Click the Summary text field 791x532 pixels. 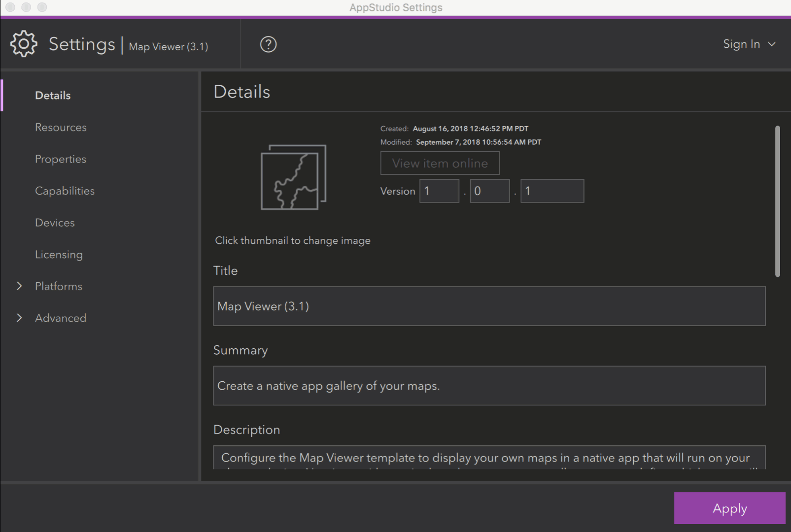(x=489, y=386)
